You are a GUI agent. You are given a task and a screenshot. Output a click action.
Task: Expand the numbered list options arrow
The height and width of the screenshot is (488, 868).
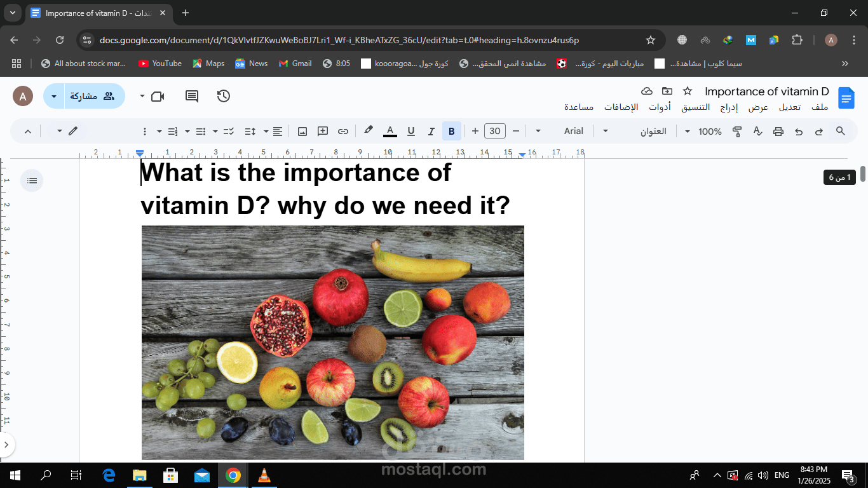tap(159, 132)
